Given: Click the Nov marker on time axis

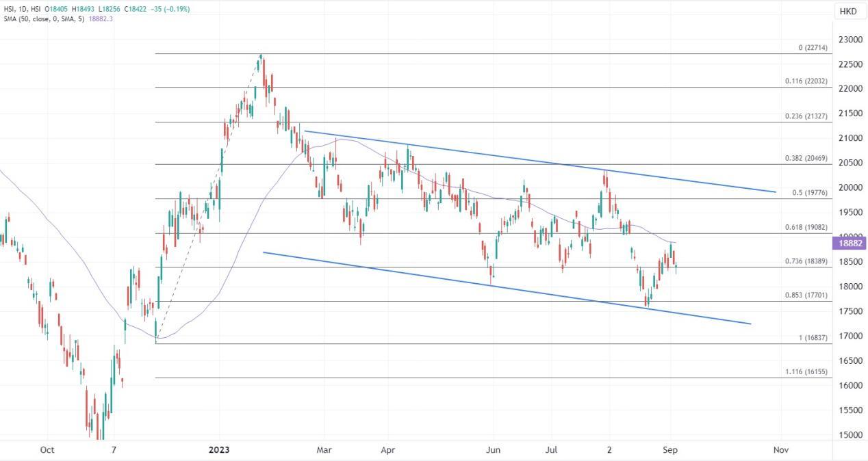Looking at the screenshot, I should click(779, 450).
